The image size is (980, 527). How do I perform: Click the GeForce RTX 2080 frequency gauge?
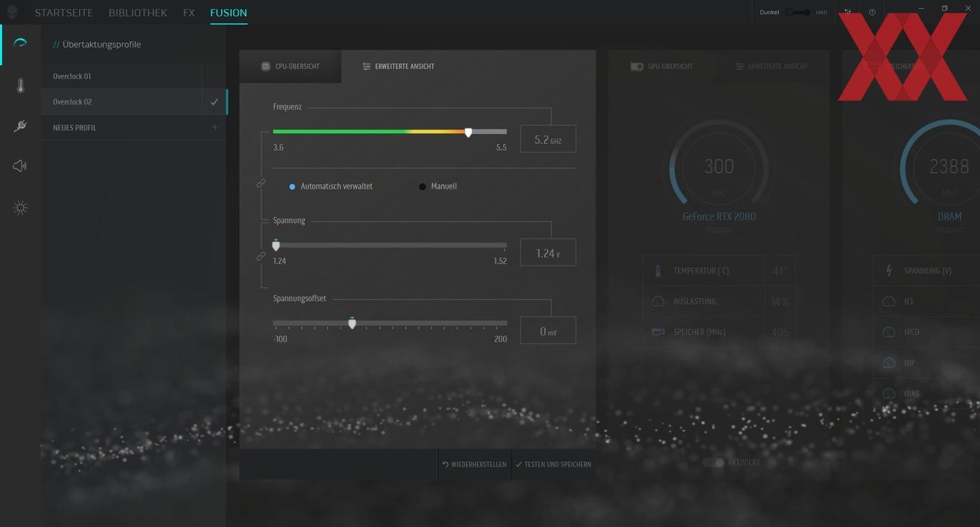[x=718, y=168]
